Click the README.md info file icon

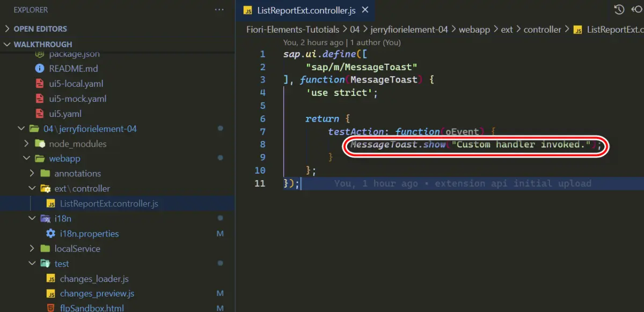[x=40, y=69]
